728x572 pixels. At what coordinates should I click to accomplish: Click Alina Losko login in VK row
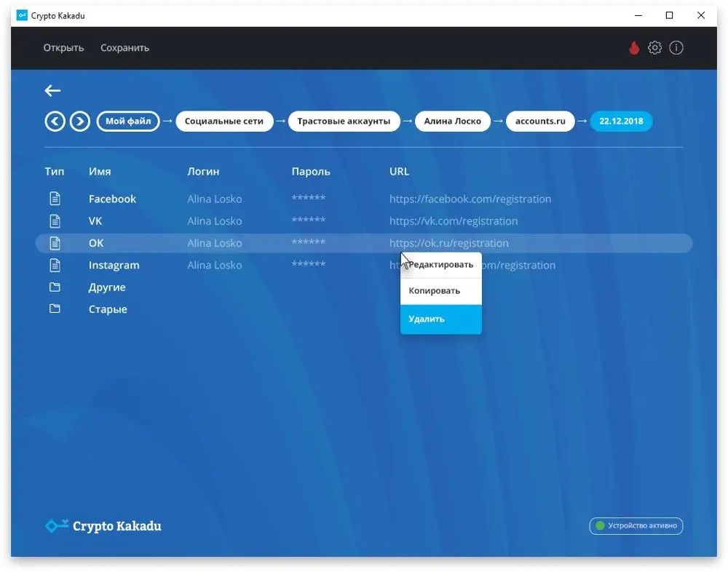(x=215, y=221)
